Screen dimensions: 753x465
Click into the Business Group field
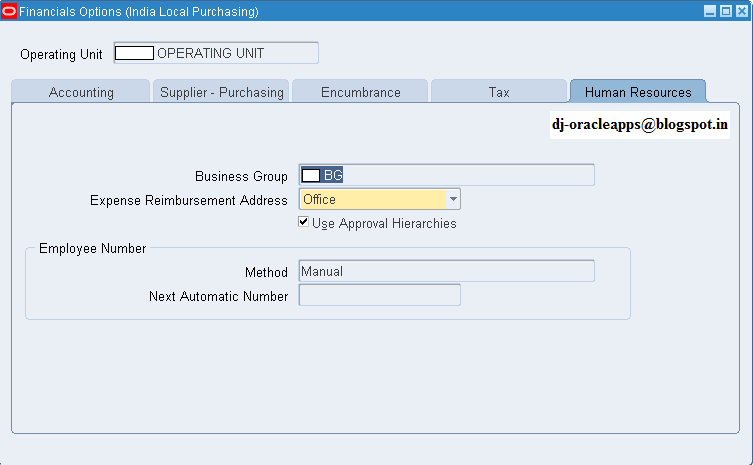point(447,175)
